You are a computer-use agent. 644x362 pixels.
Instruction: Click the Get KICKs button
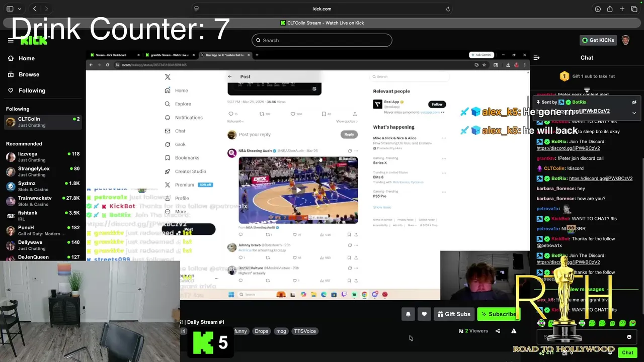click(598, 40)
